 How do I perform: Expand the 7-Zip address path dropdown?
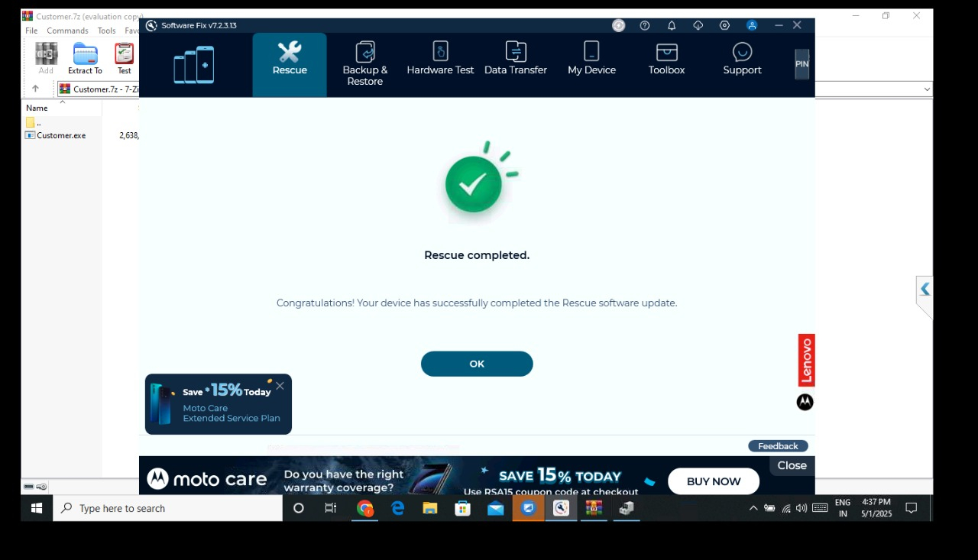point(927,89)
